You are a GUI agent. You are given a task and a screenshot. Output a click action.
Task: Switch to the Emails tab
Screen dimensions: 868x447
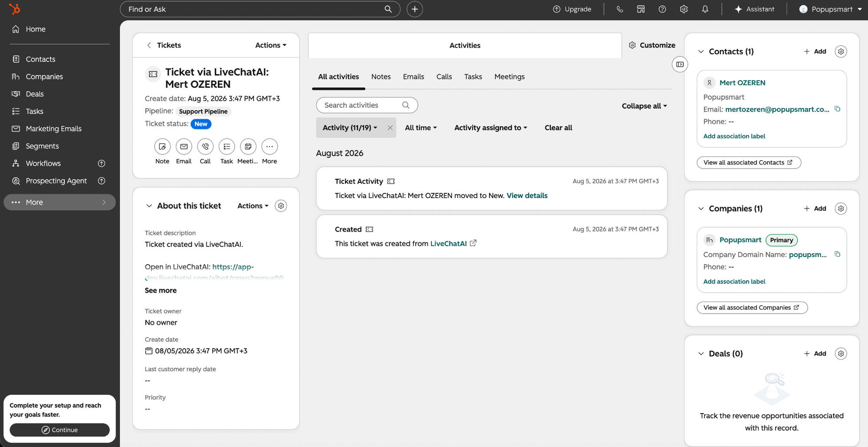tap(414, 76)
